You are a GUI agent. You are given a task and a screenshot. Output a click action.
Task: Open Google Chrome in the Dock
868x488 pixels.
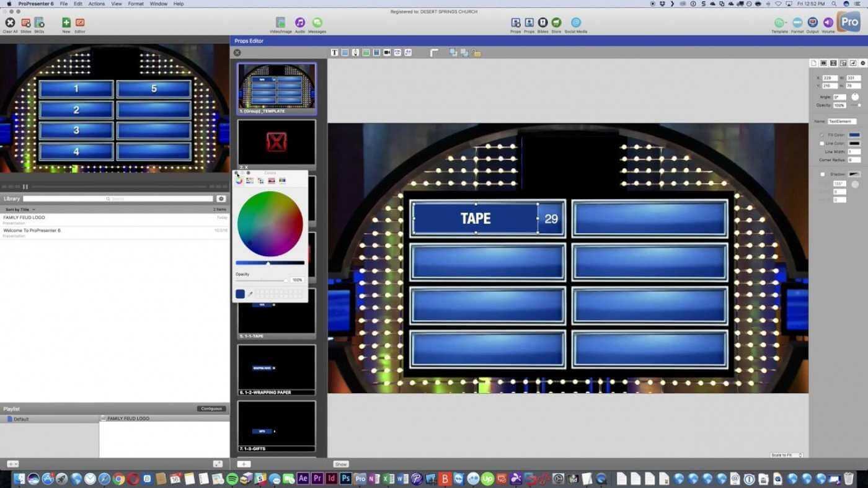pos(119,479)
